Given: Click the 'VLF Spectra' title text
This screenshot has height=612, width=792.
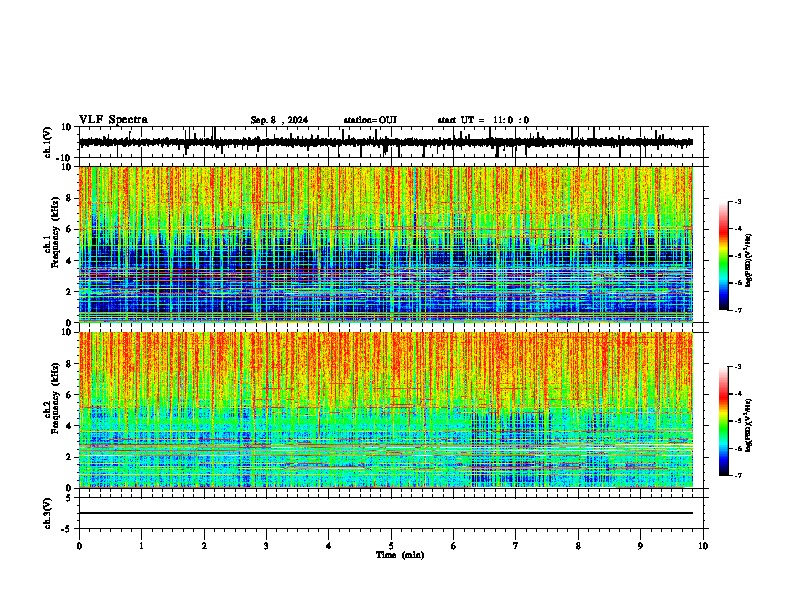Looking at the screenshot, I should point(113,120).
